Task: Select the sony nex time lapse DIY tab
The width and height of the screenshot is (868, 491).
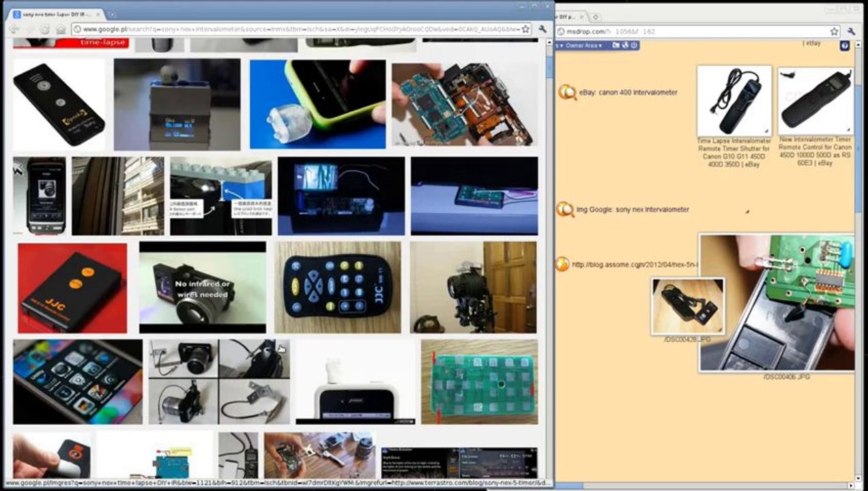Action: (x=56, y=14)
